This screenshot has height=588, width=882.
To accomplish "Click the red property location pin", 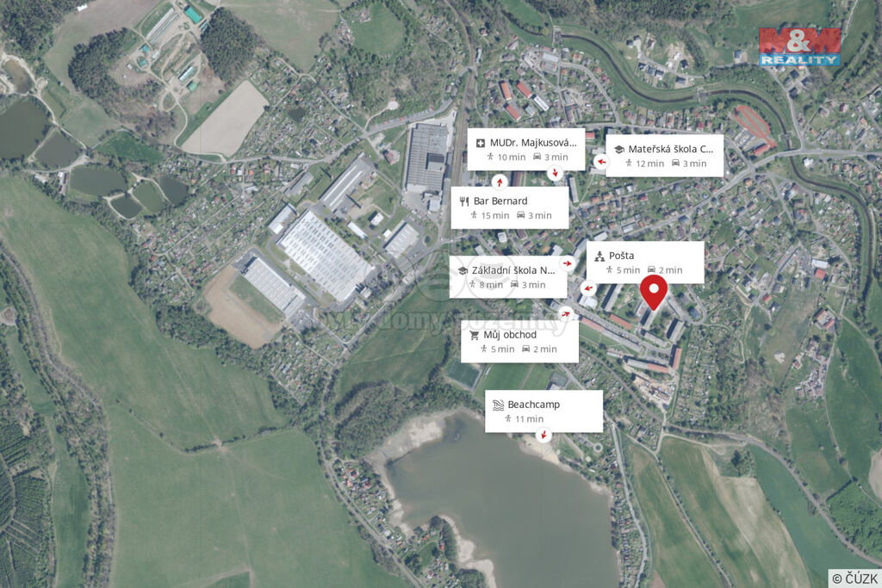I will (x=654, y=293).
